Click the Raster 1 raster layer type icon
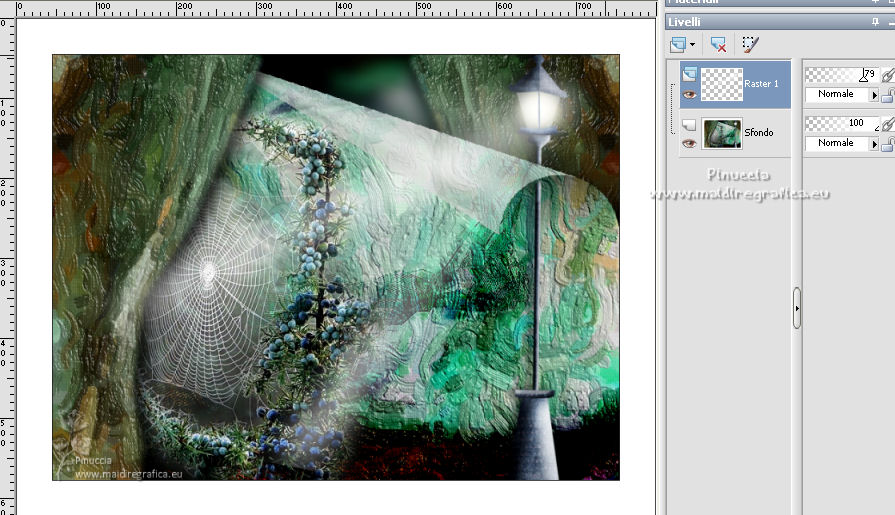 coord(690,74)
